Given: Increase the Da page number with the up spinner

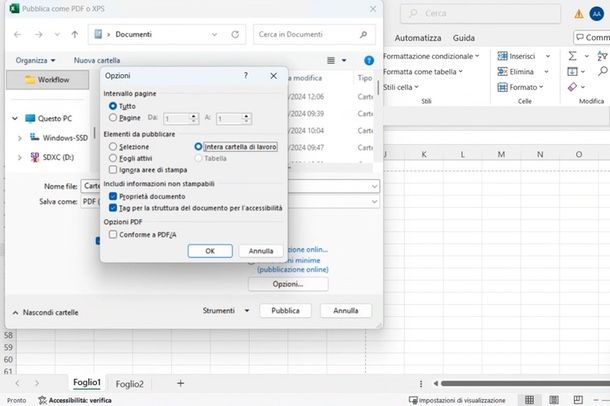Looking at the screenshot, I should click(x=193, y=116).
